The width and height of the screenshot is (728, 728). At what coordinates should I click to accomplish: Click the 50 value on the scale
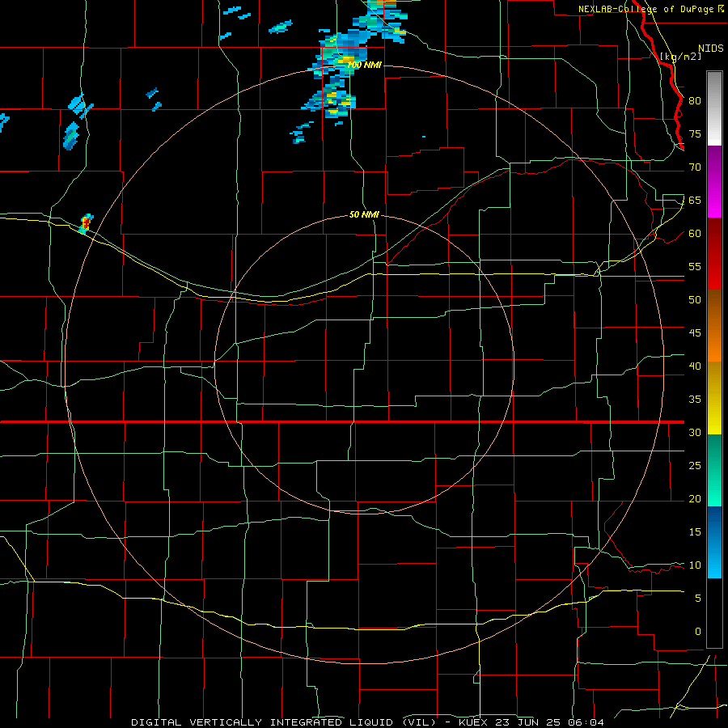(x=695, y=299)
